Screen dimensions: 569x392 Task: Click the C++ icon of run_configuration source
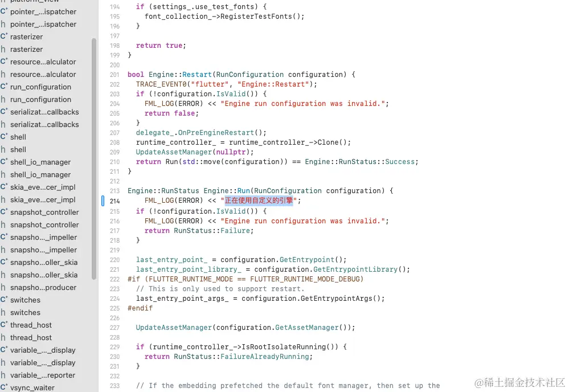[x=4, y=87]
